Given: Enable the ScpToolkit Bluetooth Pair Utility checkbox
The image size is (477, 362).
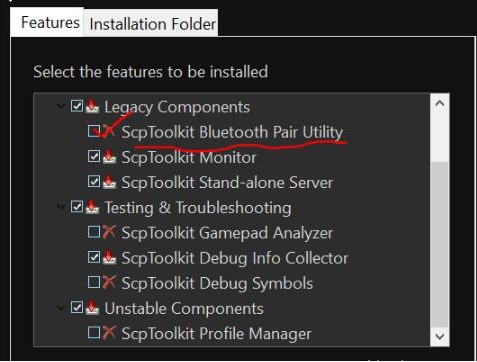Looking at the screenshot, I should pyautogui.click(x=94, y=131).
